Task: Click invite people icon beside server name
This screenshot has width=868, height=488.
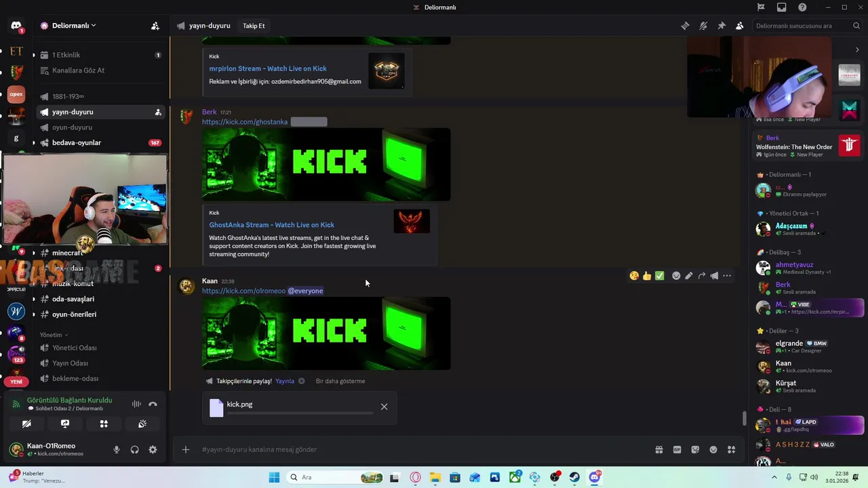Action: tap(155, 26)
